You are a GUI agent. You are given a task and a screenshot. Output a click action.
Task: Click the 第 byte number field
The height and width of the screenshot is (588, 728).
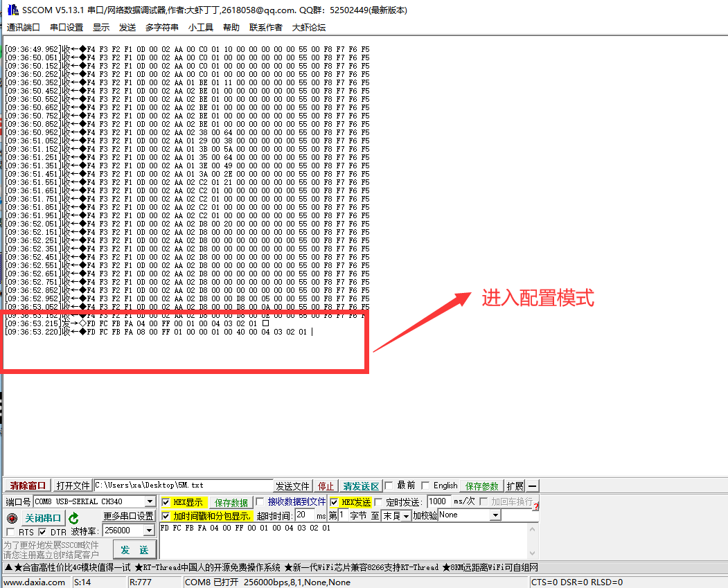(x=343, y=515)
